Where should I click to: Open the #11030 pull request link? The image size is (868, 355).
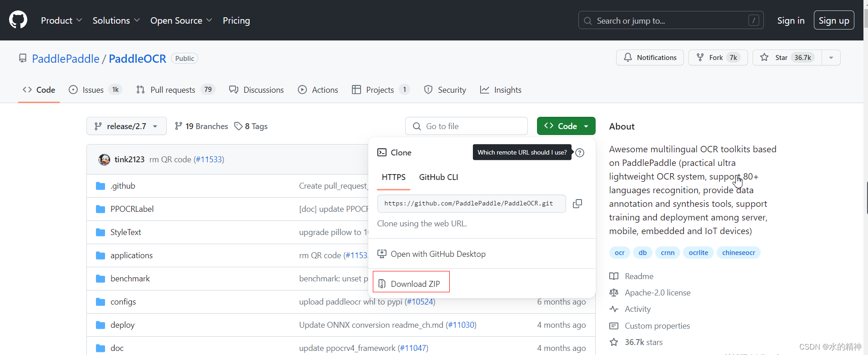(x=461, y=325)
